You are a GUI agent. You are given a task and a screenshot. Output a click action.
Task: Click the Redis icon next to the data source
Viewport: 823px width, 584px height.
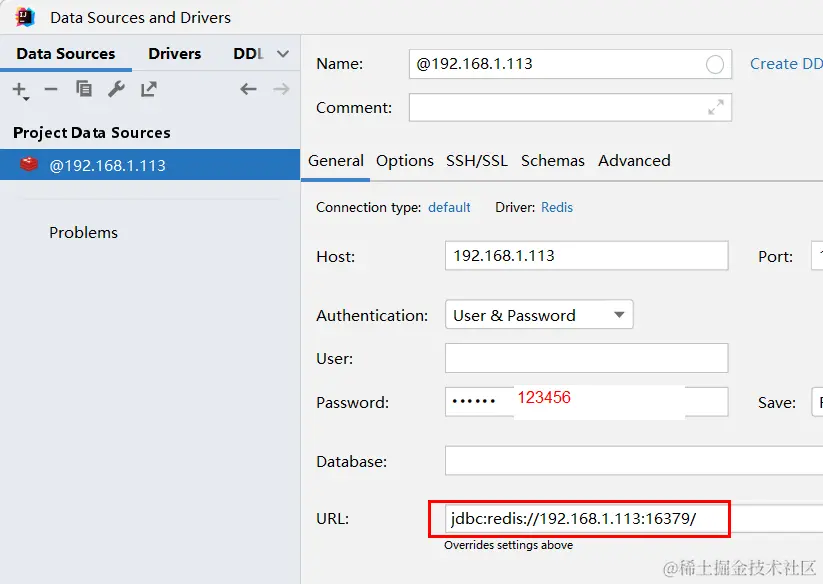tap(29, 164)
